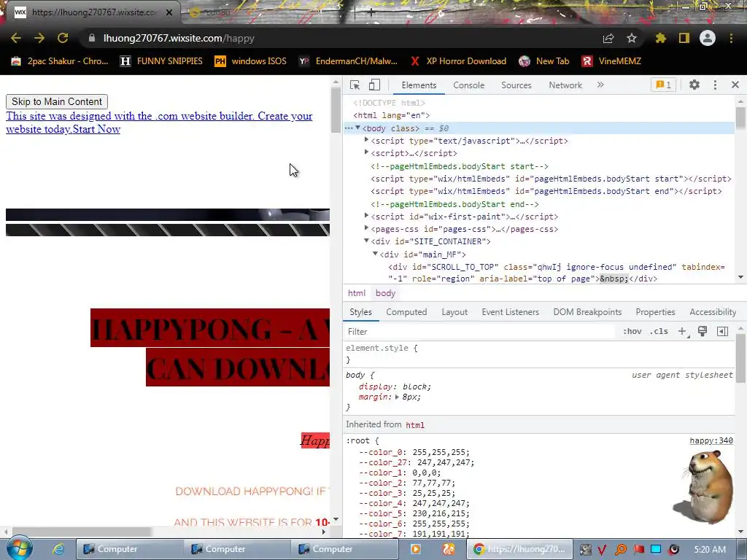This screenshot has height=560, width=747.
Task: Close the wixsite browser tab
Action: (x=169, y=12)
